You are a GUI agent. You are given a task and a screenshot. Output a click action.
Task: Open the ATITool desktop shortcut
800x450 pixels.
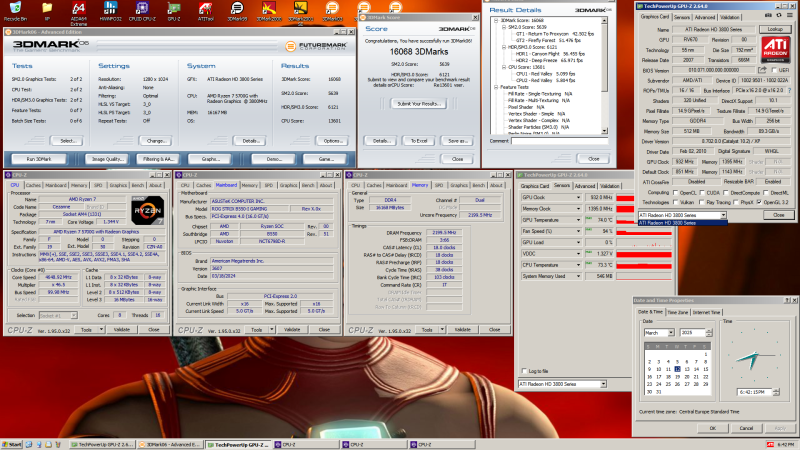206,9
